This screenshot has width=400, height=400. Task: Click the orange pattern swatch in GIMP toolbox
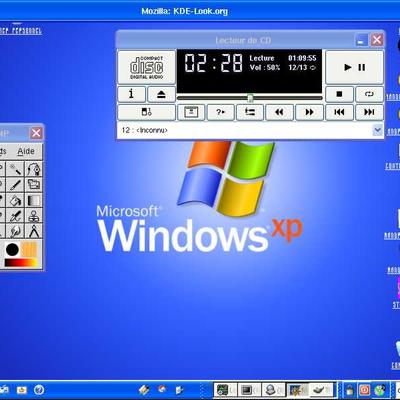pos(30,250)
